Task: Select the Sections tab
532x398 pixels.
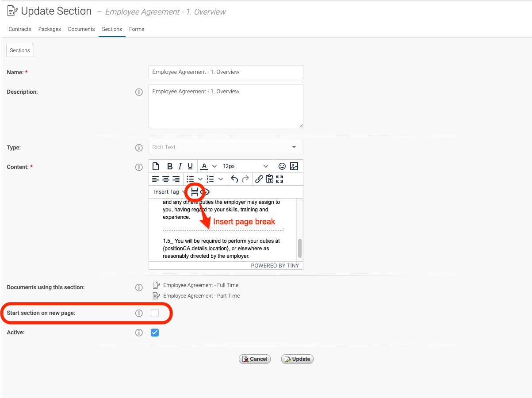Action: [112, 29]
